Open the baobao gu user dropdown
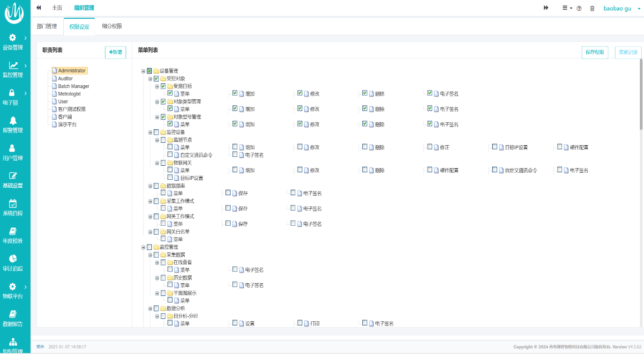This screenshot has width=644, height=354. (x=622, y=8)
